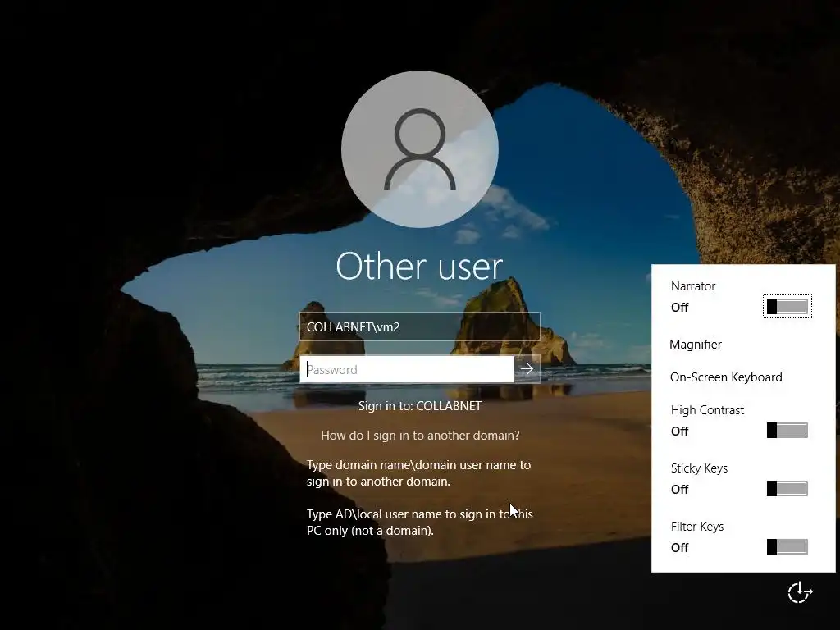Click the user avatar picture
Screen dimensions: 840x630
(420, 149)
